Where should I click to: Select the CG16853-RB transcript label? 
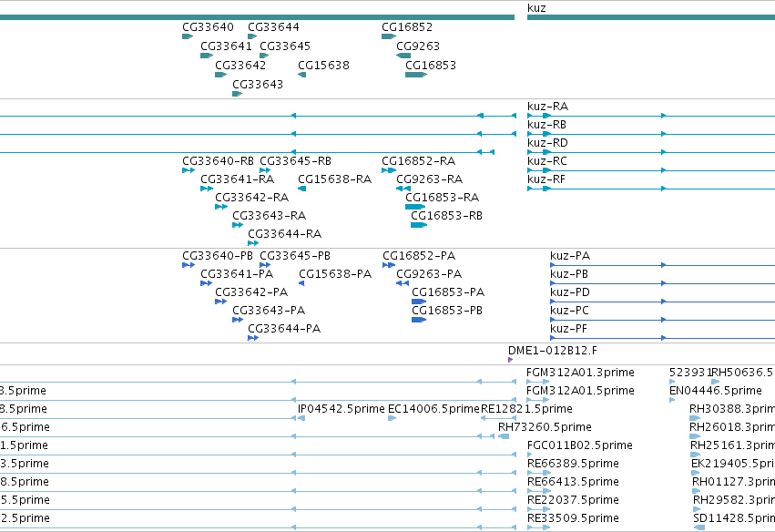[x=447, y=216]
